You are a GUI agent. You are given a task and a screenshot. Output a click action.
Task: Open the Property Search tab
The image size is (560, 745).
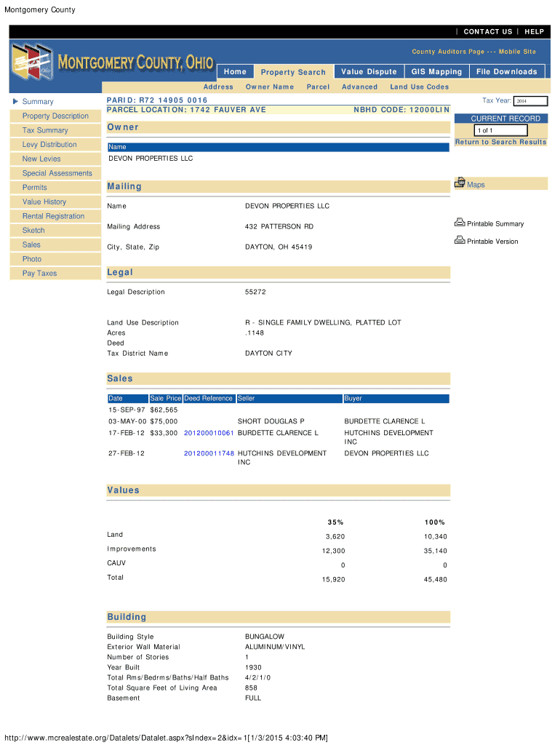[x=293, y=72]
